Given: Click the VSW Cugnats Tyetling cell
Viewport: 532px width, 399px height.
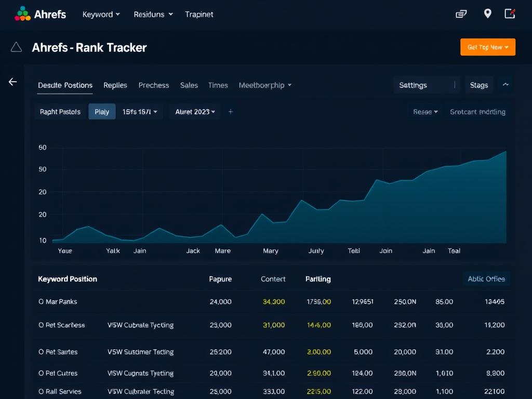Looking at the screenshot, I should coord(140,373).
